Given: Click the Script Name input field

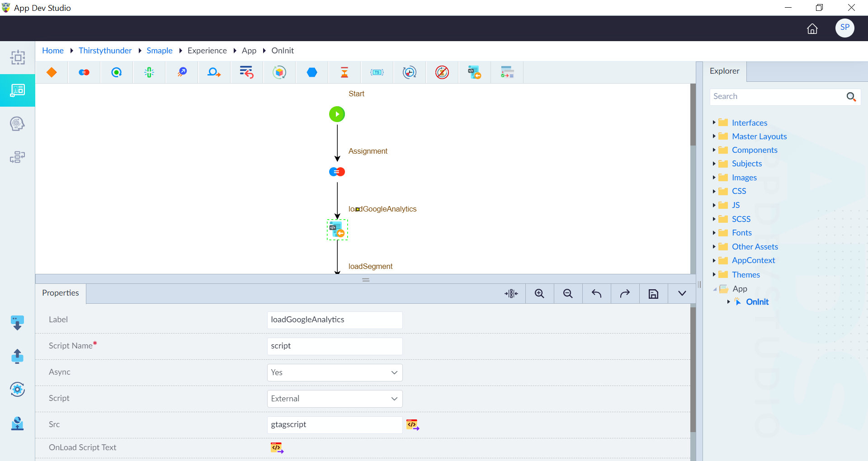Looking at the screenshot, I should pos(335,346).
